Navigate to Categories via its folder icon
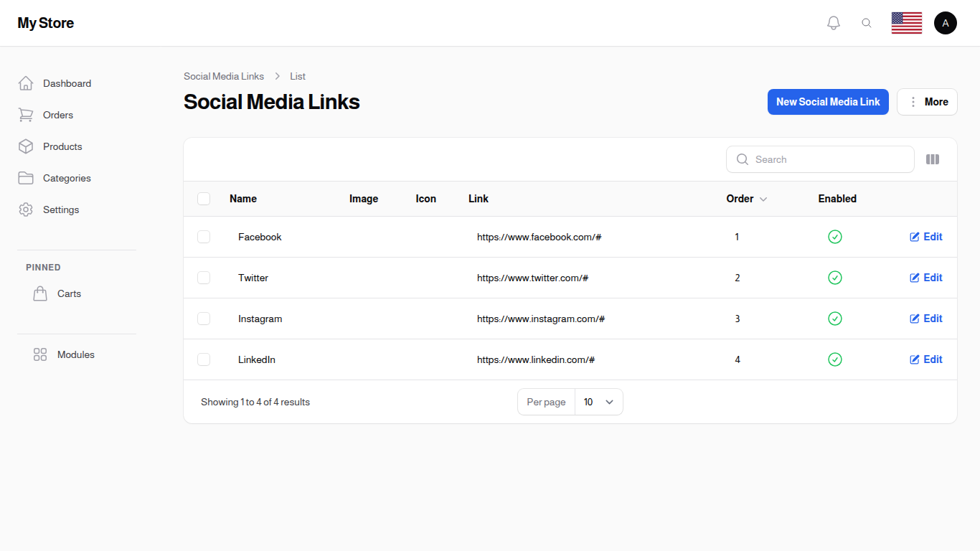The image size is (980, 551). point(26,178)
